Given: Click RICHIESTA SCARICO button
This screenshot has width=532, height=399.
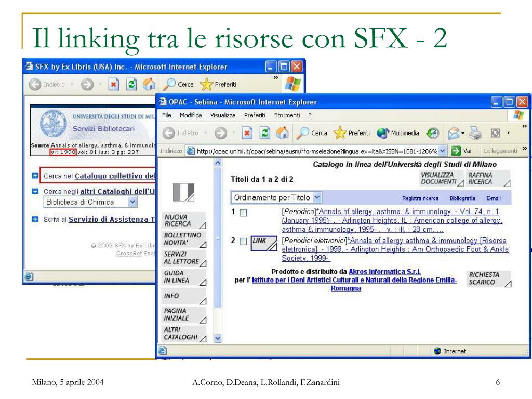Looking at the screenshot, I should [489, 278].
